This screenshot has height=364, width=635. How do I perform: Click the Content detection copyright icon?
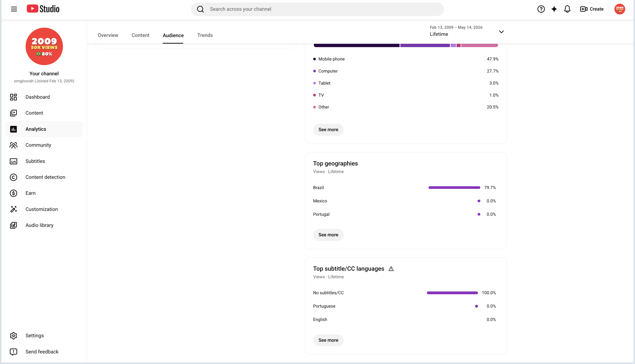(x=14, y=177)
